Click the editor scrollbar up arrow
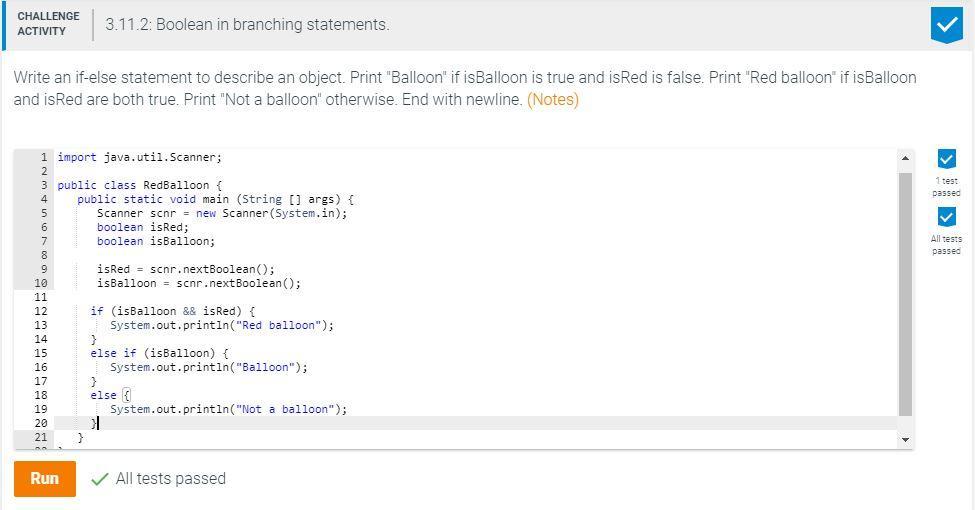The image size is (975, 510). 905,158
